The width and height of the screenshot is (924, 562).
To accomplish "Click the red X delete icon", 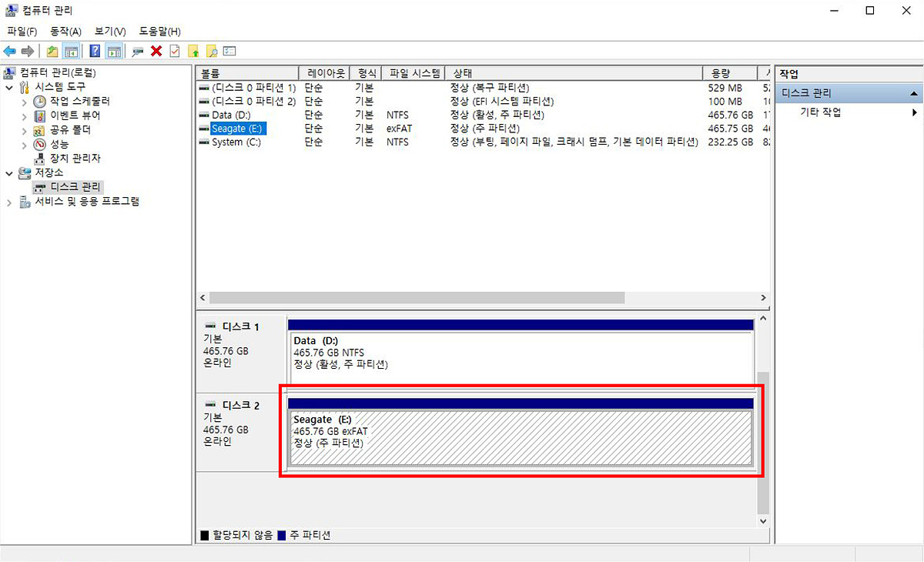I will point(156,52).
